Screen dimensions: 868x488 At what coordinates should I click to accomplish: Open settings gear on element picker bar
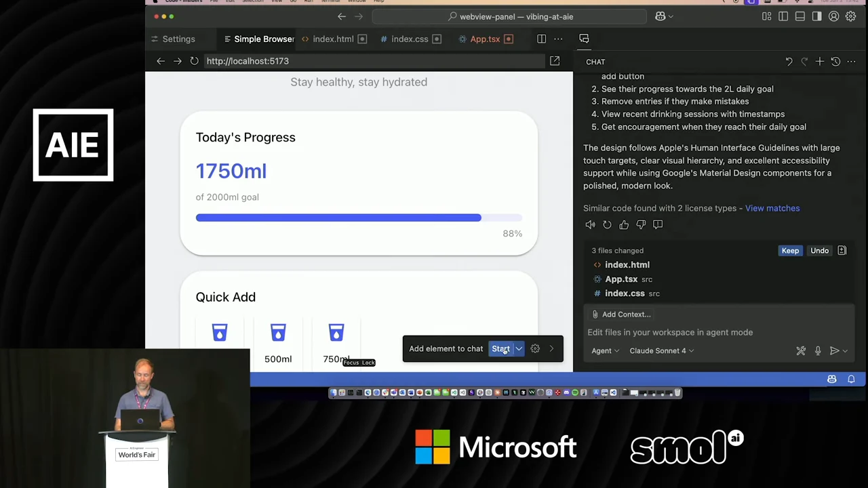pos(535,348)
